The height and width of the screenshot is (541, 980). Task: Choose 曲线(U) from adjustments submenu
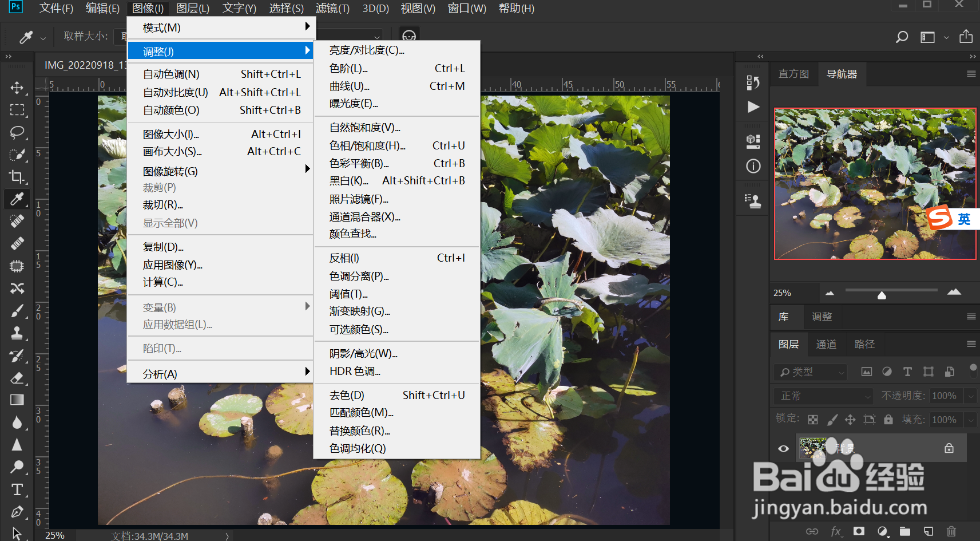pos(396,86)
